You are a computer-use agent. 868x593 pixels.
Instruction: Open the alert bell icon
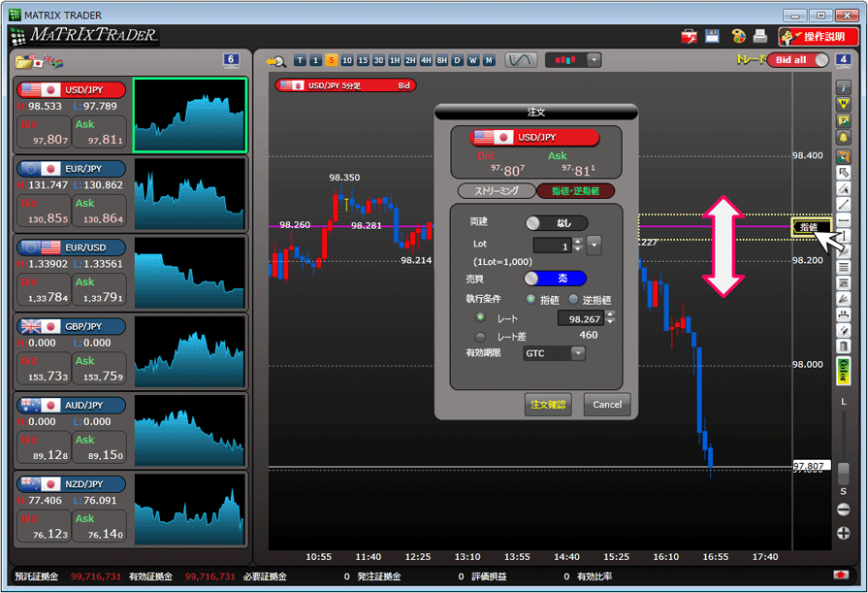[x=843, y=137]
